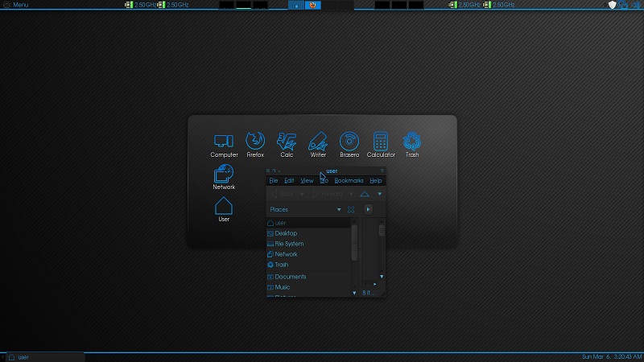The height and width of the screenshot is (362, 644).
Task: Expand the Back history dropdown arrow
Action: pyautogui.click(x=302, y=194)
